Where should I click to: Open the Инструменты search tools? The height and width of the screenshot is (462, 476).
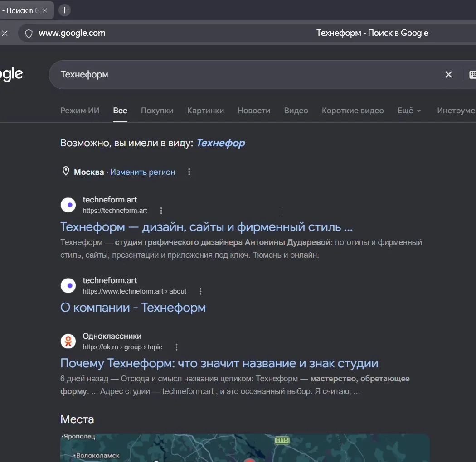(x=456, y=111)
